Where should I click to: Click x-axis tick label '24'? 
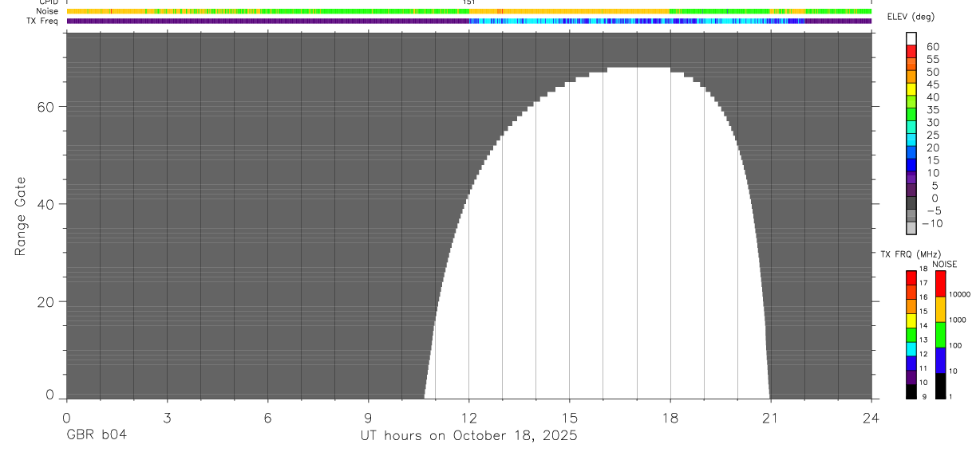(x=871, y=417)
